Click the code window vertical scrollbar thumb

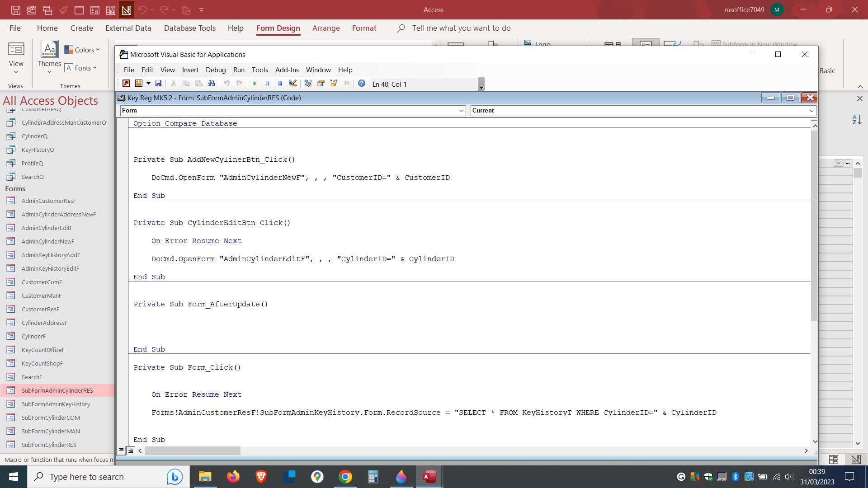(x=815, y=226)
